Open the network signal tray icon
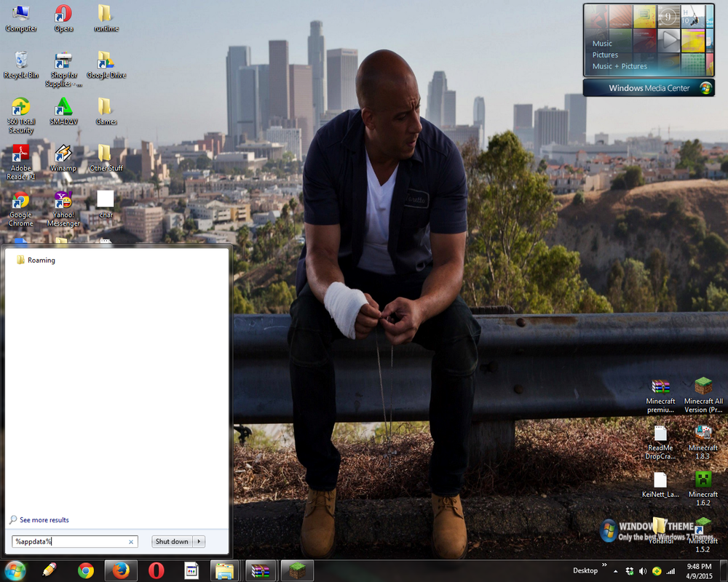This screenshot has height=582, width=728. 670,571
